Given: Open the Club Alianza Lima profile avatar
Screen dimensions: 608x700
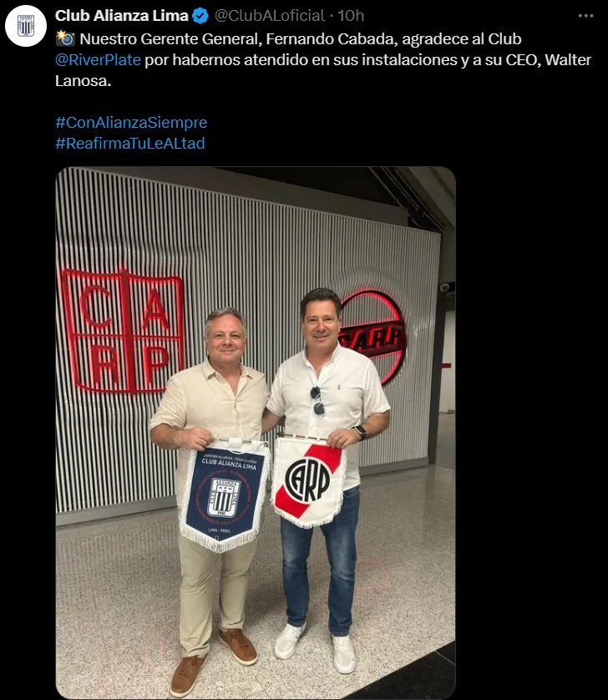Looking at the screenshot, I should [x=25, y=26].
